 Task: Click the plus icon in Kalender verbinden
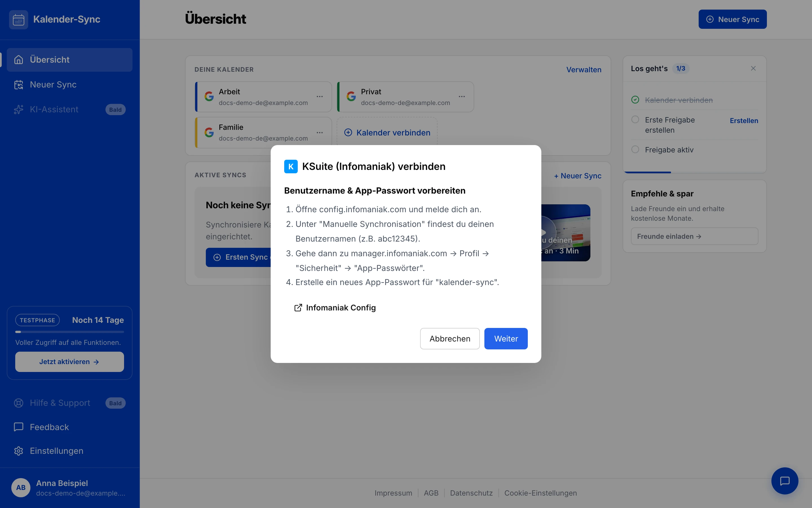click(348, 133)
